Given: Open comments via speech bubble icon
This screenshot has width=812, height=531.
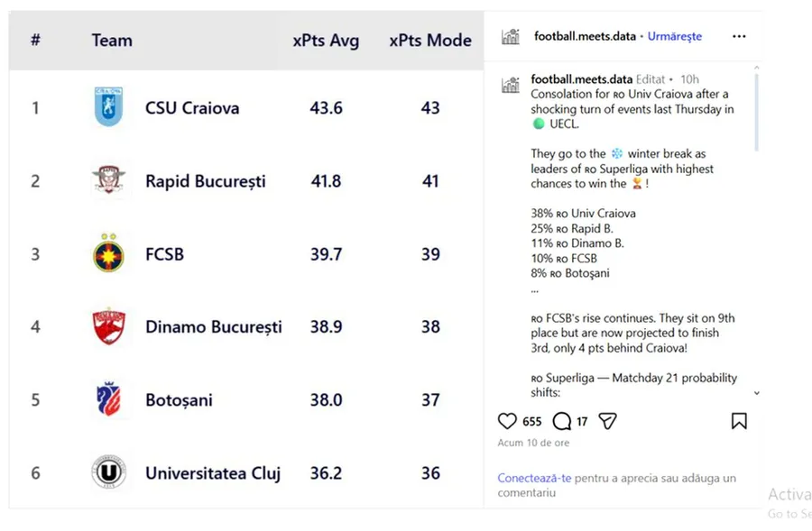Looking at the screenshot, I should [x=561, y=421].
